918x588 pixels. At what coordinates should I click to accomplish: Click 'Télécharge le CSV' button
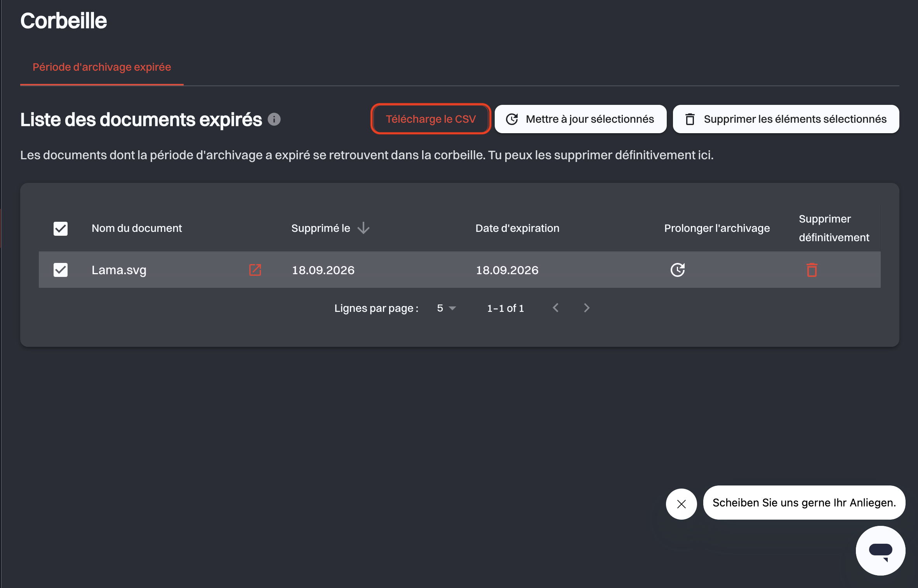pyautogui.click(x=431, y=119)
